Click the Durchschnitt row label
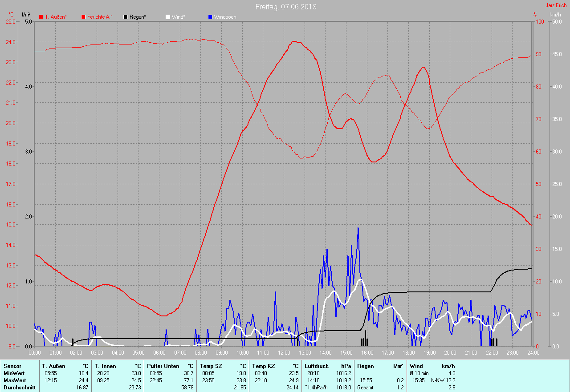Image resolution: width=570 pixels, height=392 pixels. [20, 388]
